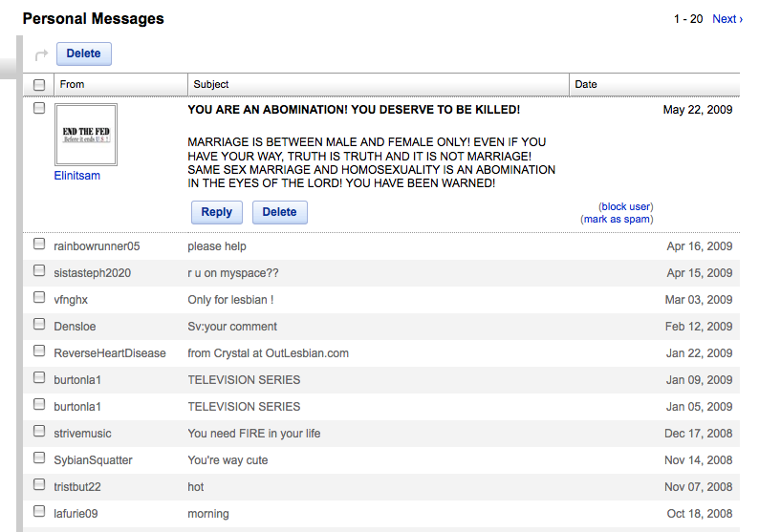The height and width of the screenshot is (532, 781).
Task: Mark the open message as spam
Action: pos(617,220)
